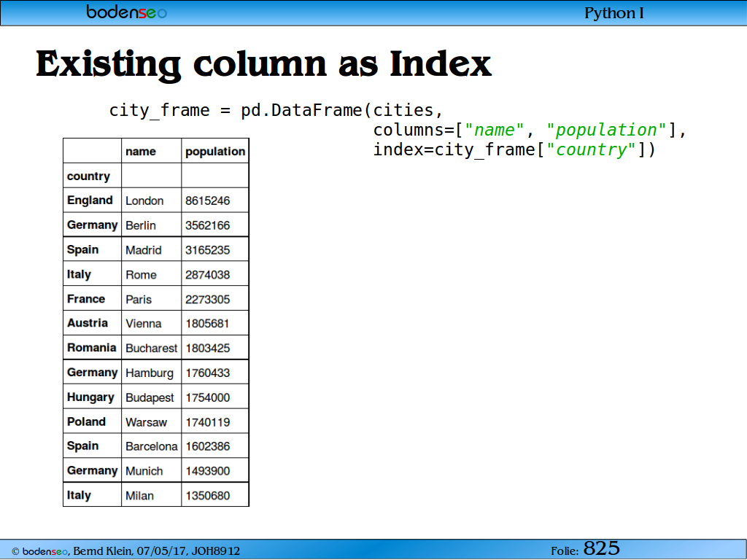Viewport: 747px width, 560px height.
Task: Select the 'England' index cell
Action: click(x=93, y=201)
